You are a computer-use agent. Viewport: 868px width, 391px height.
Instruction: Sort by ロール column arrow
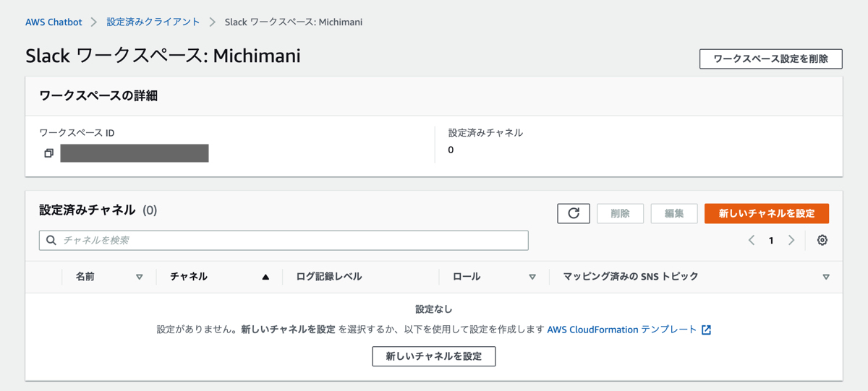(x=532, y=278)
